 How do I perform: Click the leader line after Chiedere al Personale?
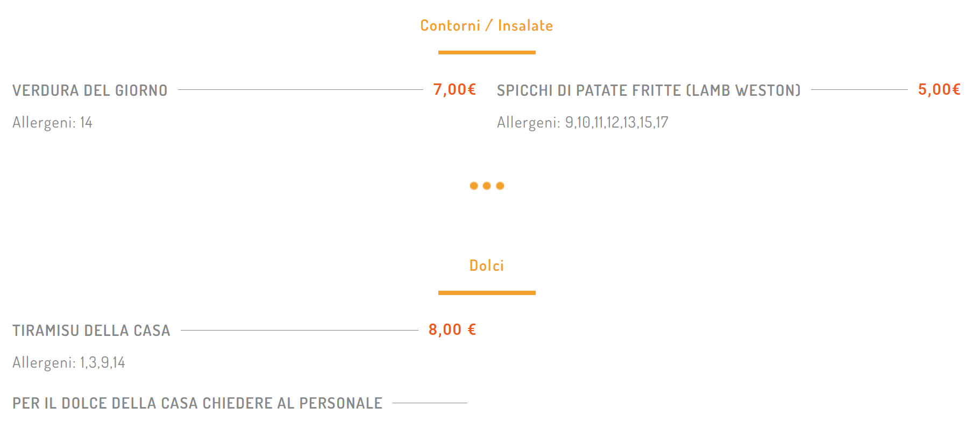429,403
